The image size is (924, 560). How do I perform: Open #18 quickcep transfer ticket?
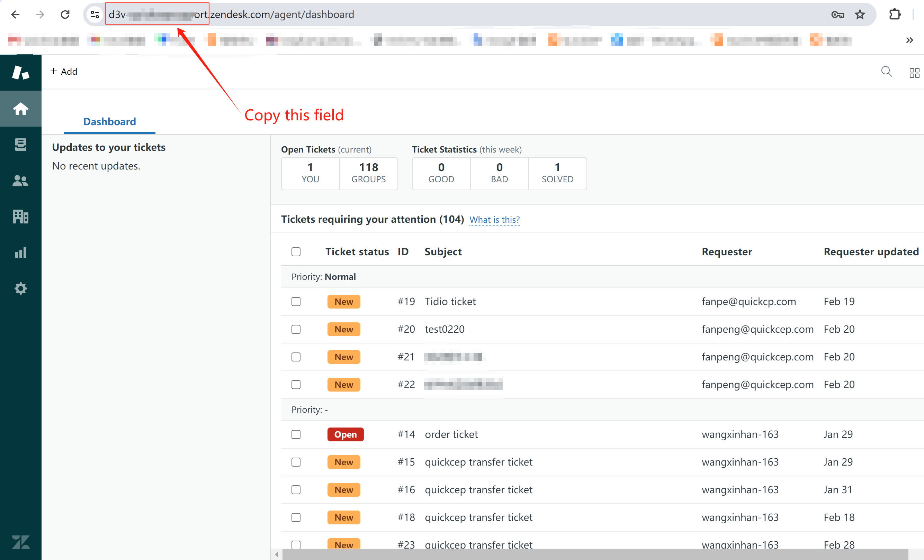(478, 518)
